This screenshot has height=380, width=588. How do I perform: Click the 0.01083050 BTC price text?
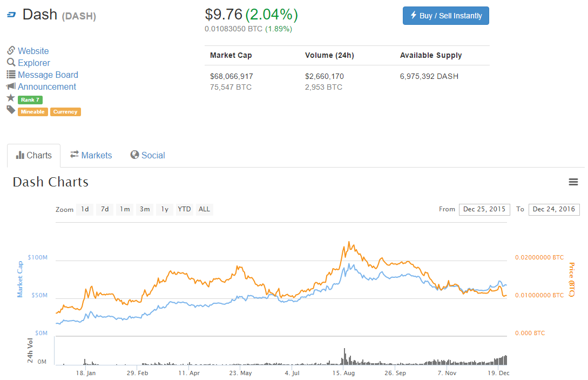(x=234, y=29)
